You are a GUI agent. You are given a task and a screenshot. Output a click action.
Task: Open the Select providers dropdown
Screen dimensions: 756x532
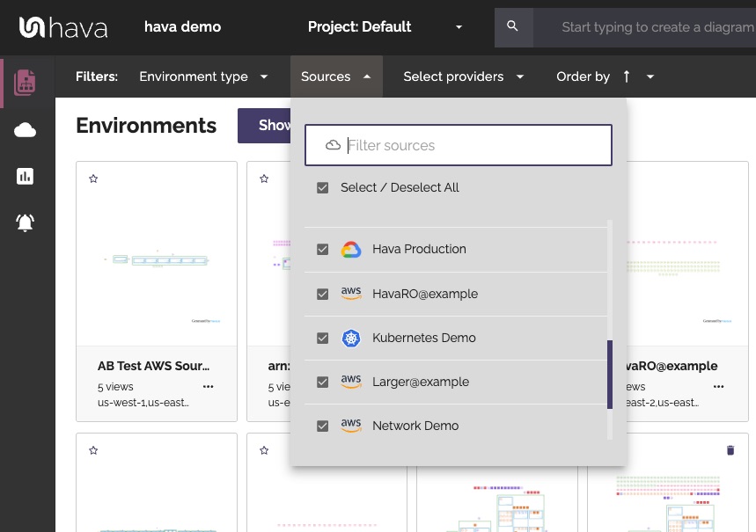tap(463, 77)
